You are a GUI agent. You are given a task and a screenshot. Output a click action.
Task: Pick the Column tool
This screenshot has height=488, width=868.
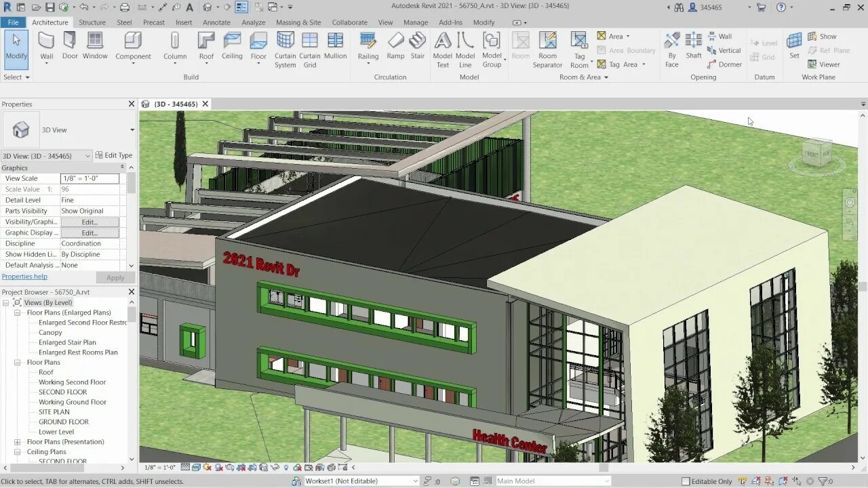(174, 48)
